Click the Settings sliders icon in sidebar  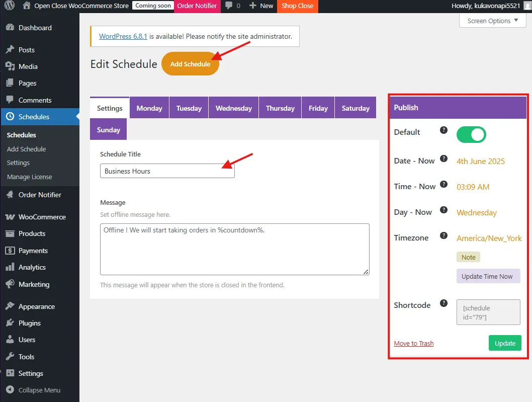[10, 373]
